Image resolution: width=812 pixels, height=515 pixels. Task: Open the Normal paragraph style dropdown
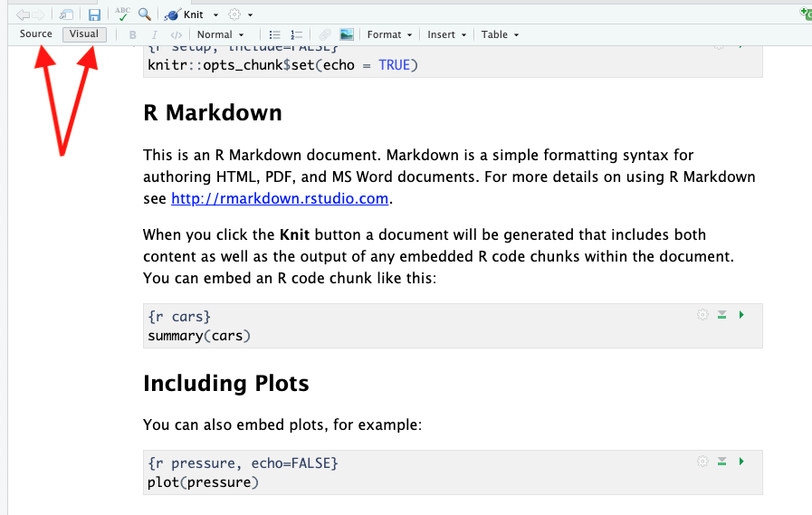click(x=220, y=34)
